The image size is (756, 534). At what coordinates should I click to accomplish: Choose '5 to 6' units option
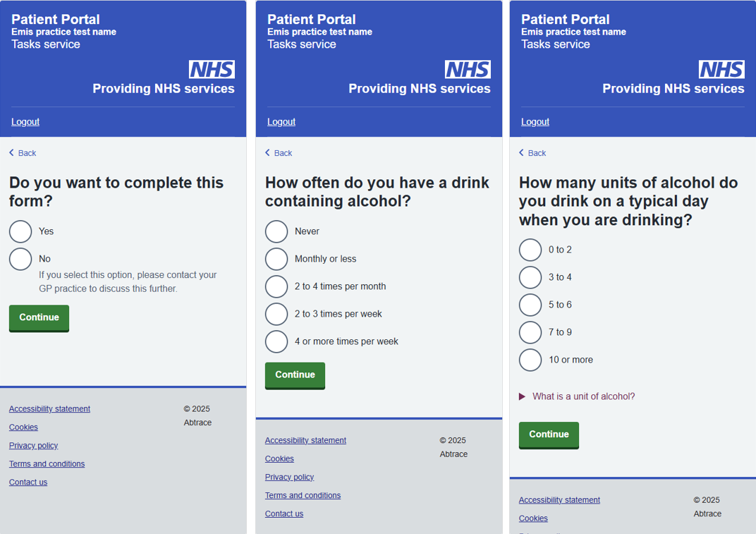coord(530,305)
